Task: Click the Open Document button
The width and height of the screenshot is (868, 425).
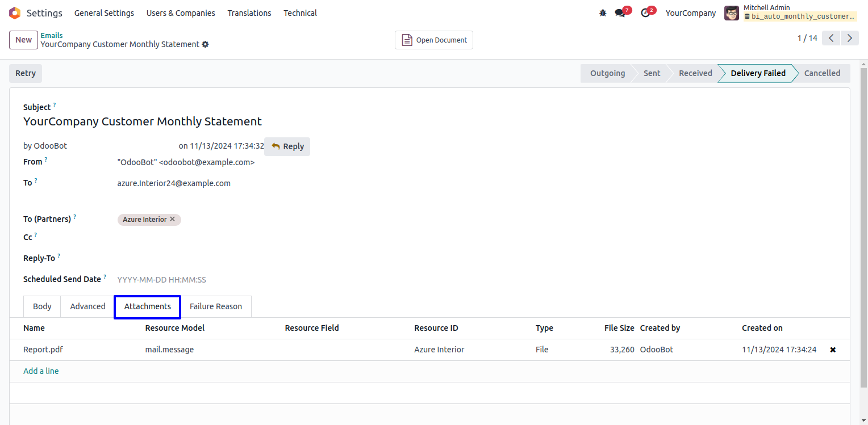Action: point(434,40)
